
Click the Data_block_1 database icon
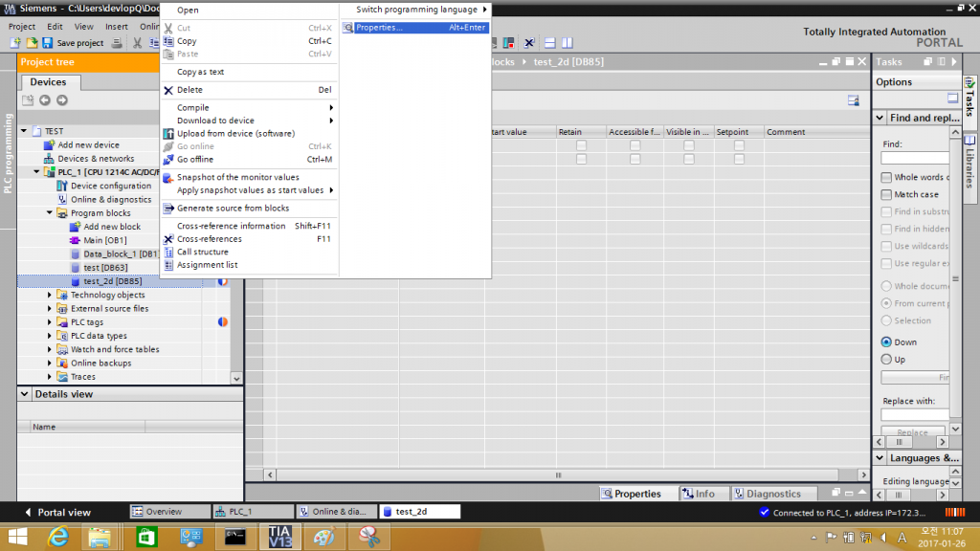point(75,254)
